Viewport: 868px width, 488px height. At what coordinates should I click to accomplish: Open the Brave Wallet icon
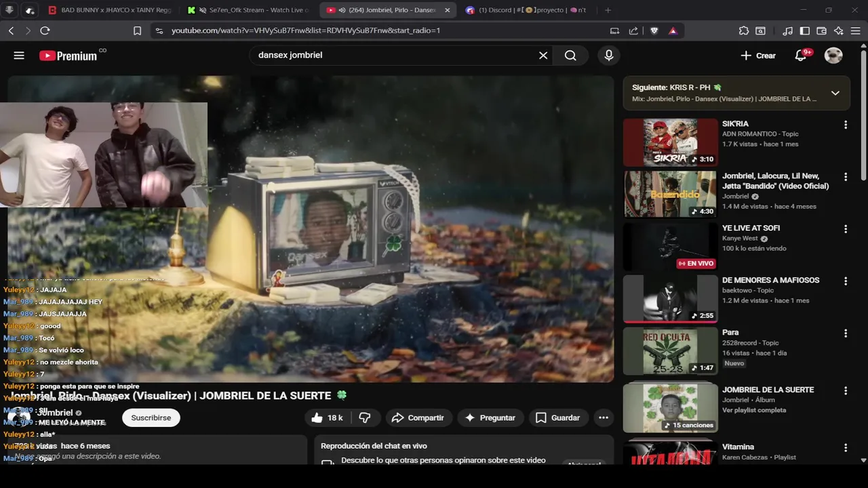[x=821, y=30]
